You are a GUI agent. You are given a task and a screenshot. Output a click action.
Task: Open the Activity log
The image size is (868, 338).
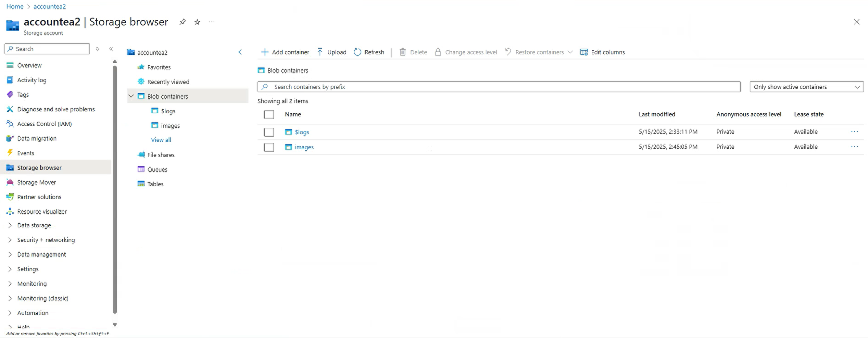(32, 80)
